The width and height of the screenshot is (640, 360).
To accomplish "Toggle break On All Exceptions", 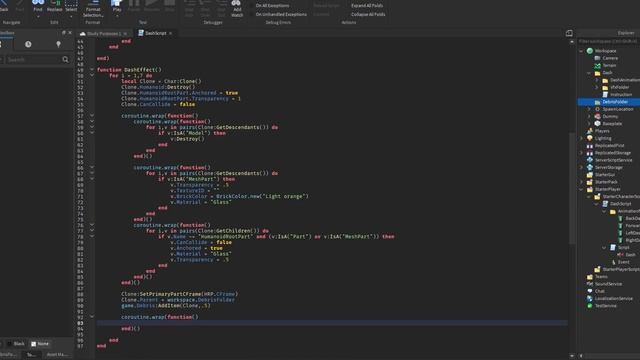I will click(272, 6).
